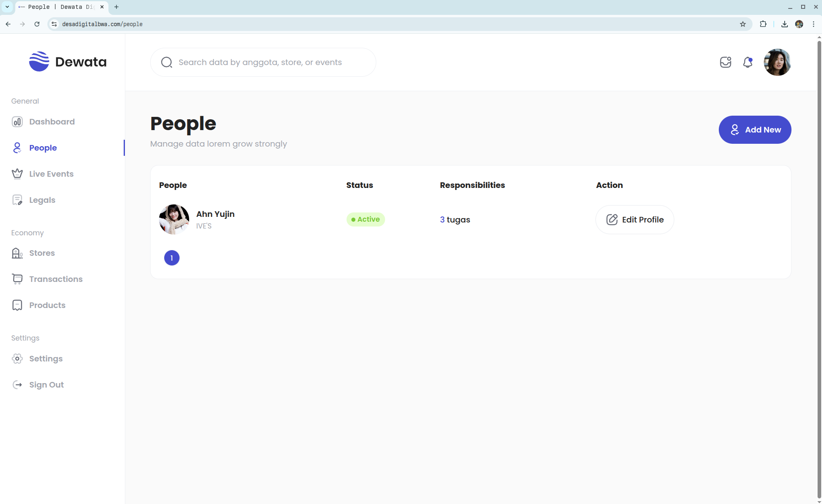Click the search magnifier icon
This screenshot has height=504, width=822.
pyautogui.click(x=166, y=62)
